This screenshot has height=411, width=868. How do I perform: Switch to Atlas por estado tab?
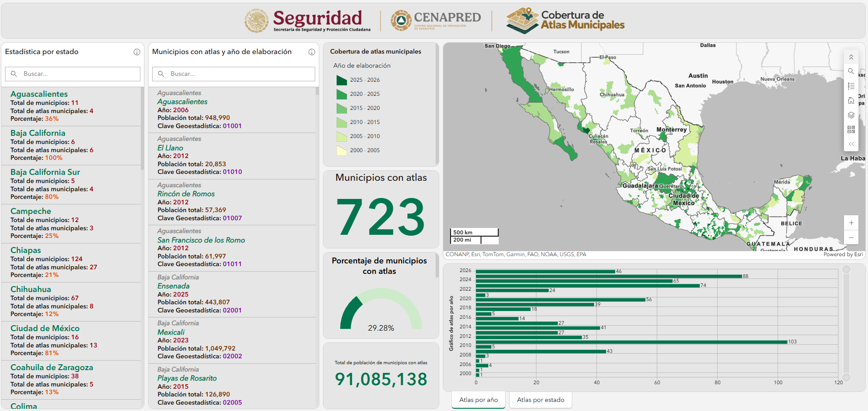point(541,400)
